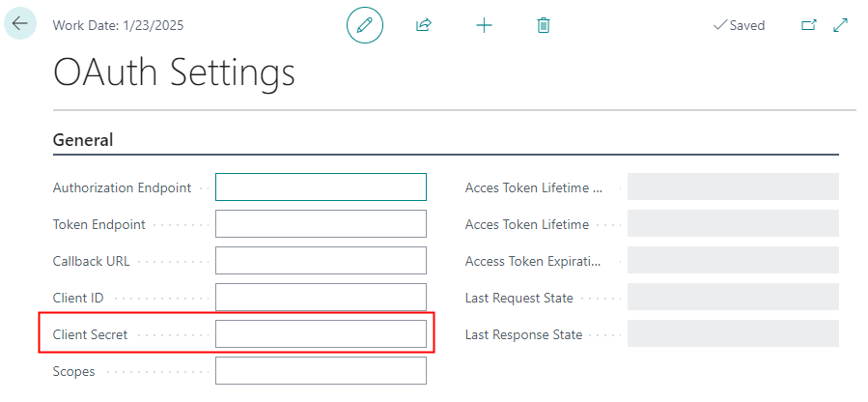Delete the record using trash icon
This screenshot has width=868, height=402.
544,25
